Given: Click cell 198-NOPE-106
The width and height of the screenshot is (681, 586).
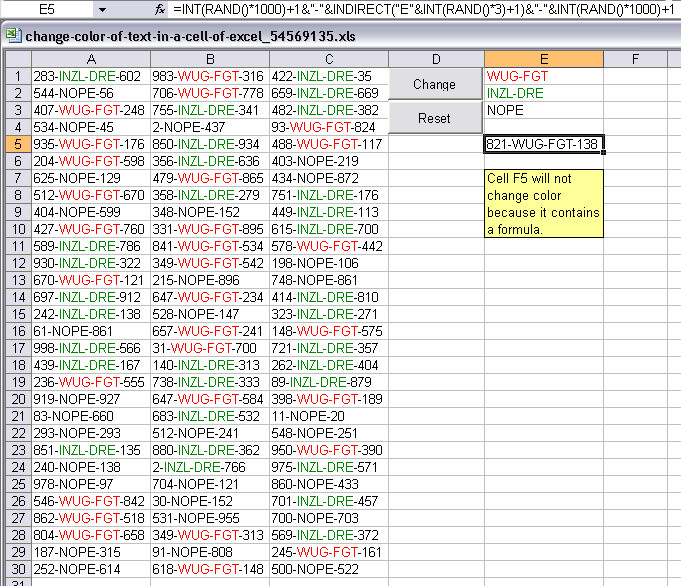Looking at the screenshot, I should 329,263.
